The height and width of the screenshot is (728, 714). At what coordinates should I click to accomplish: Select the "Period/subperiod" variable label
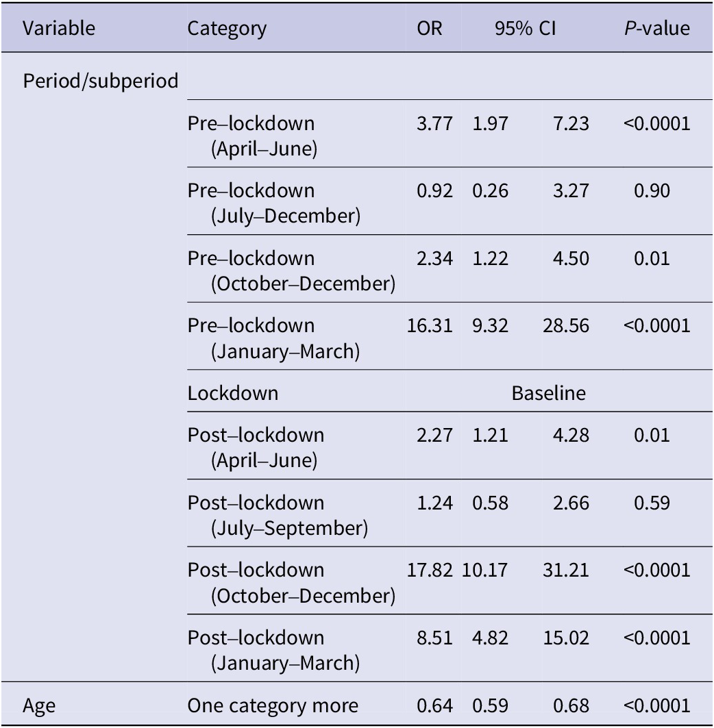point(101,81)
